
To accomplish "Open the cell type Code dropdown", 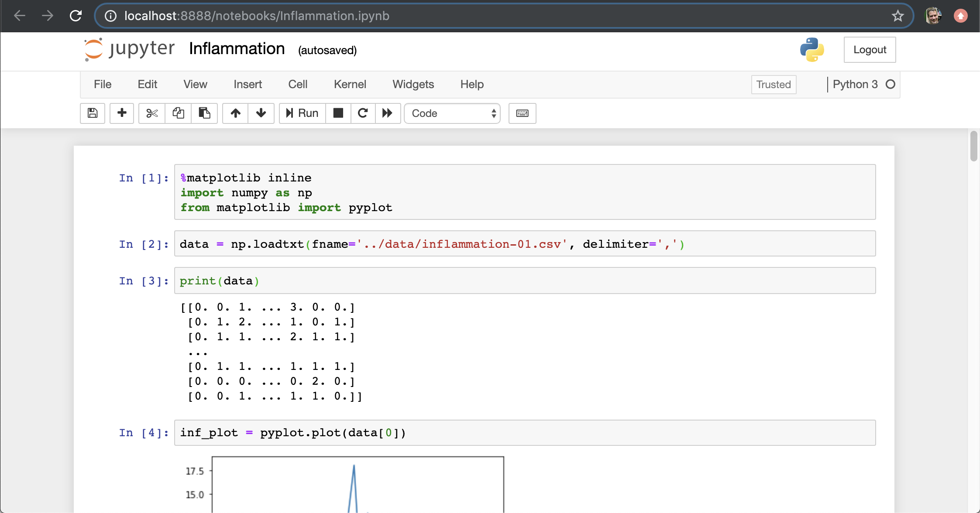I will (452, 113).
